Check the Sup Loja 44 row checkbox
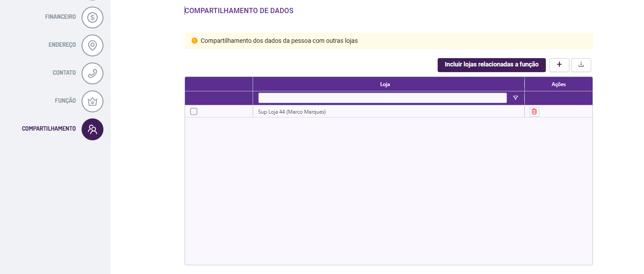644x274 pixels. (194, 111)
